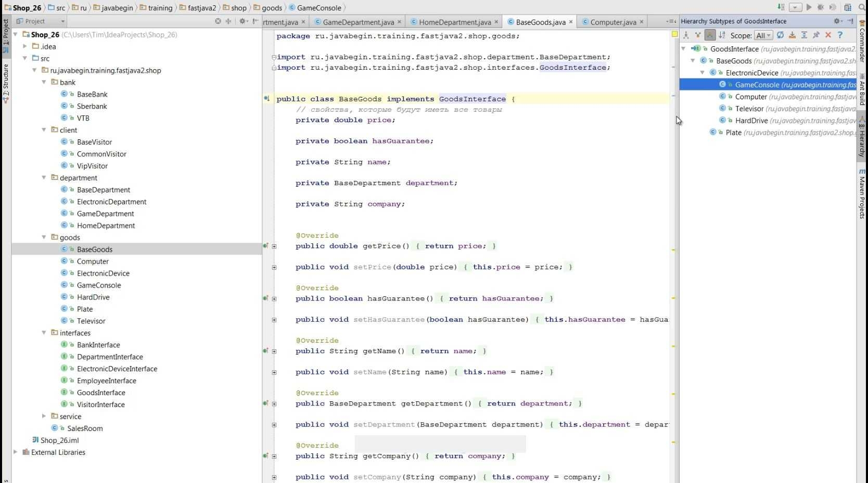Screen dimensions: 868x483
Task: Open the Scope All dropdown
Action: pyautogui.click(x=763, y=35)
